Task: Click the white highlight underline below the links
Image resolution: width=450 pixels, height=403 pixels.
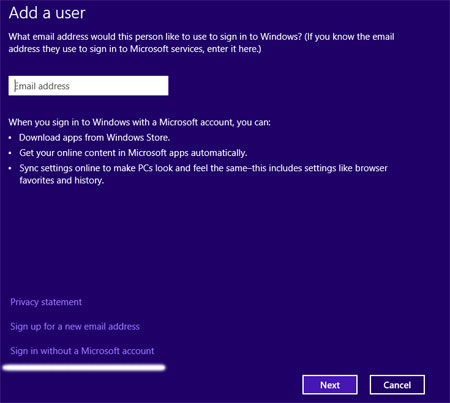Action: click(x=84, y=368)
